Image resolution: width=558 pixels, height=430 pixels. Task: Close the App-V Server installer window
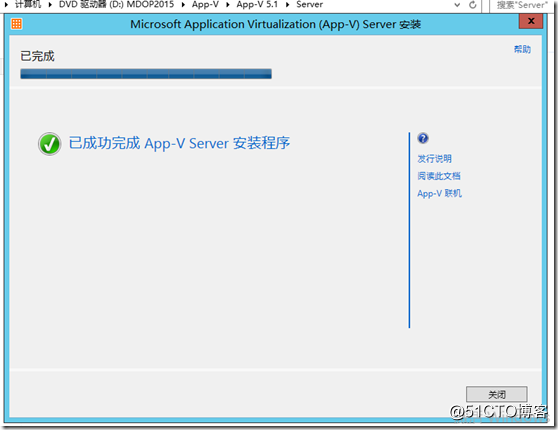(x=531, y=21)
